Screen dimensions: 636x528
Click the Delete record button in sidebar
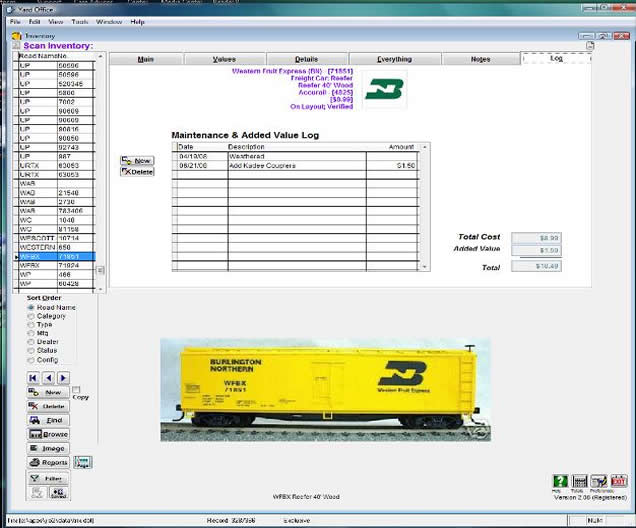(x=48, y=406)
